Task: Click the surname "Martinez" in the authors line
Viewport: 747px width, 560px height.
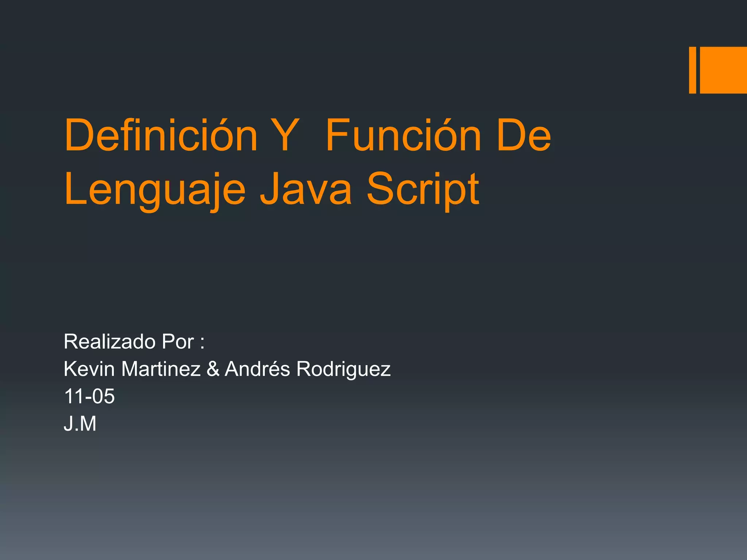Action: point(160,369)
